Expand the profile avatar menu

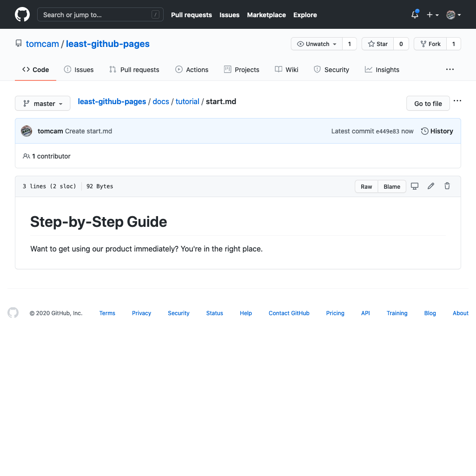click(x=453, y=14)
